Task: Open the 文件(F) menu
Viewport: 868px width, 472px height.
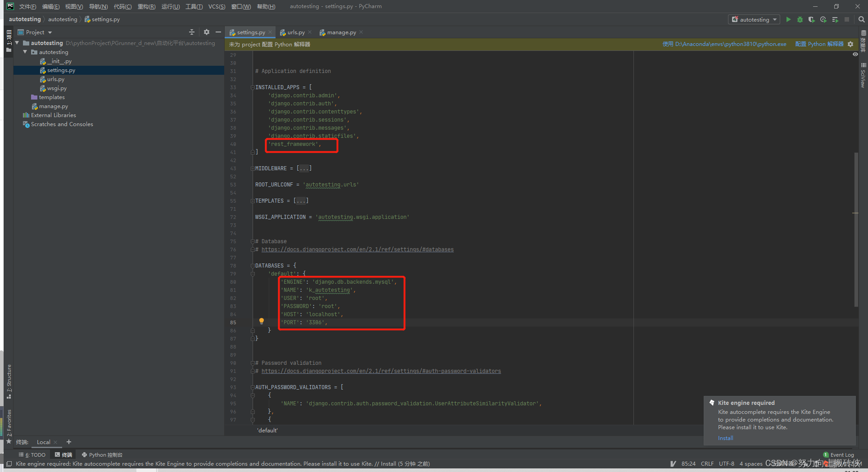Action: click(x=28, y=6)
